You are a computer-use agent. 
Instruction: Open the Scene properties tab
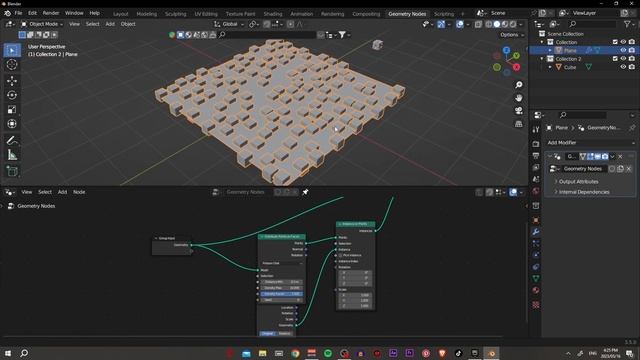(x=536, y=179)
